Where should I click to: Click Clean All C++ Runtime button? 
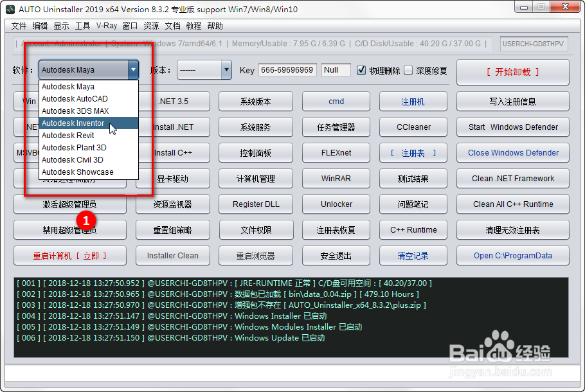click(512, 204)
